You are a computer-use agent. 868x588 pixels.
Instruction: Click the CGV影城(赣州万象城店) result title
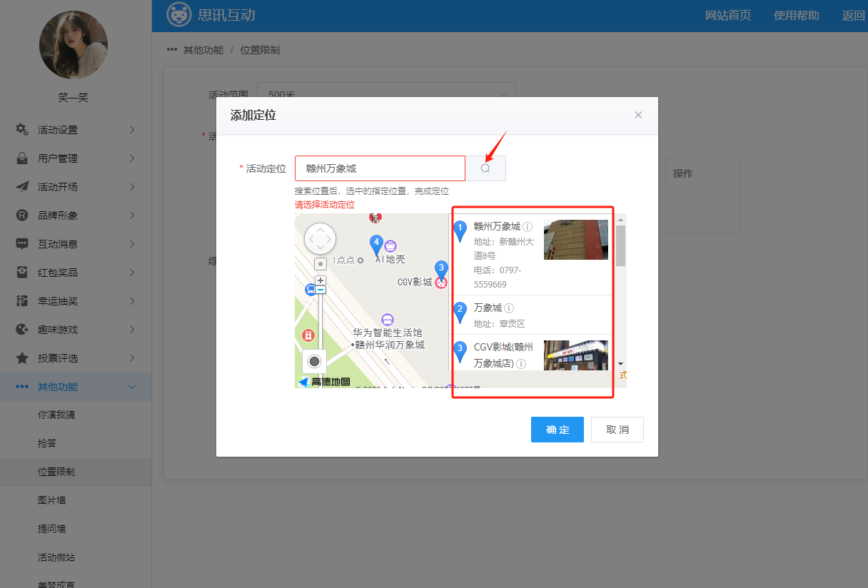(503, 355)
